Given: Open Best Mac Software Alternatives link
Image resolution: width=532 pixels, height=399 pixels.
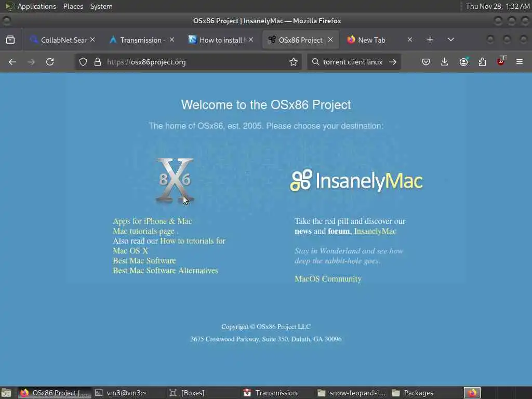Looking at the screenshot, I should pos(165,270).
